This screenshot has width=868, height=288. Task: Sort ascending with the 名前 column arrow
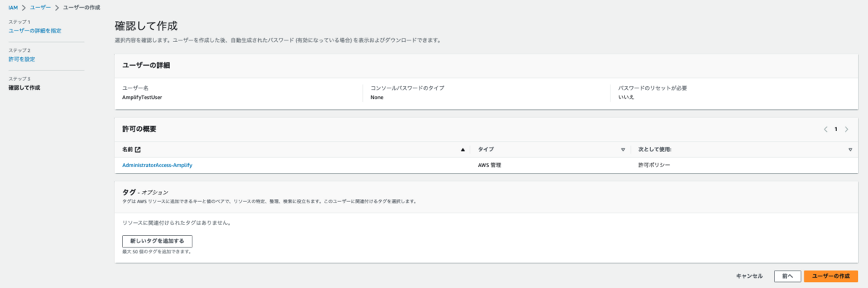click(463, 150)
